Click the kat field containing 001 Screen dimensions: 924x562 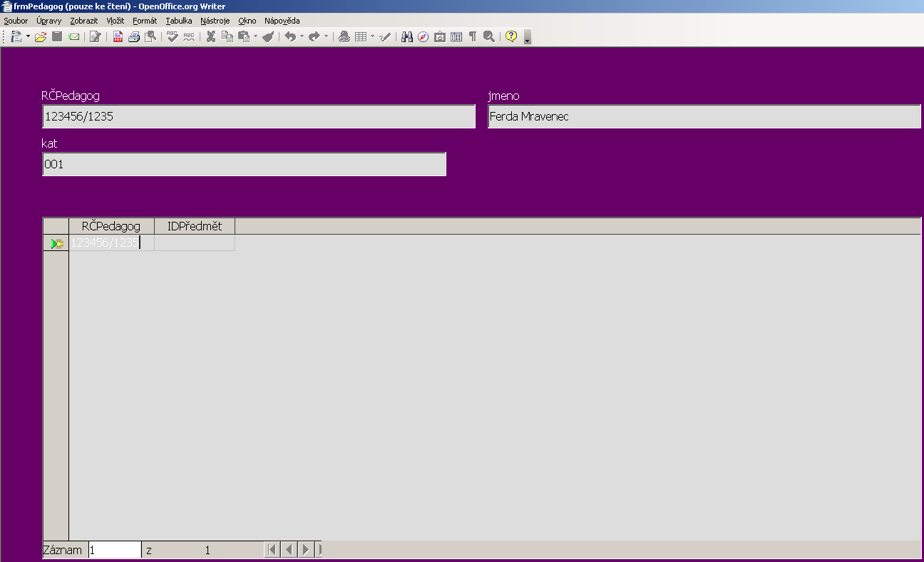[244, 164]
